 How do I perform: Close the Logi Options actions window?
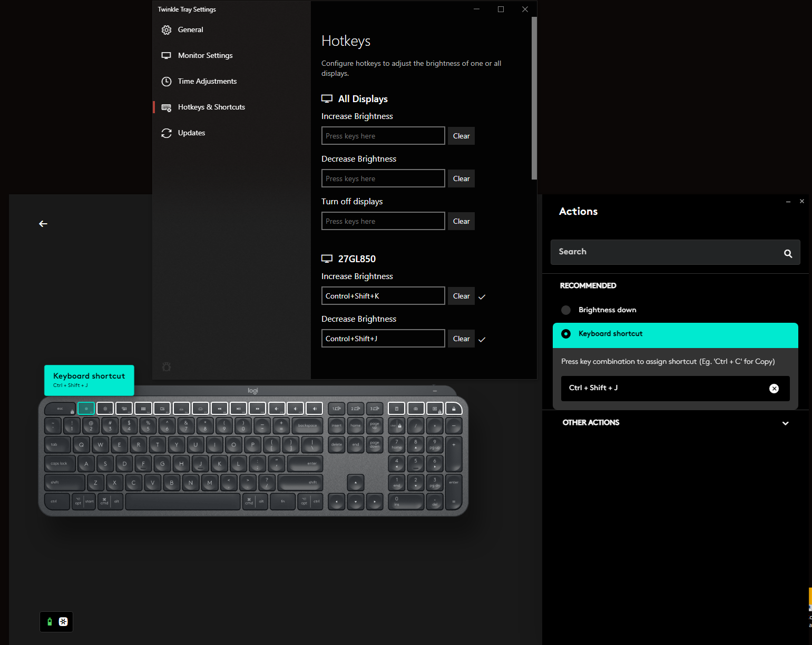(x=802, y=201)
